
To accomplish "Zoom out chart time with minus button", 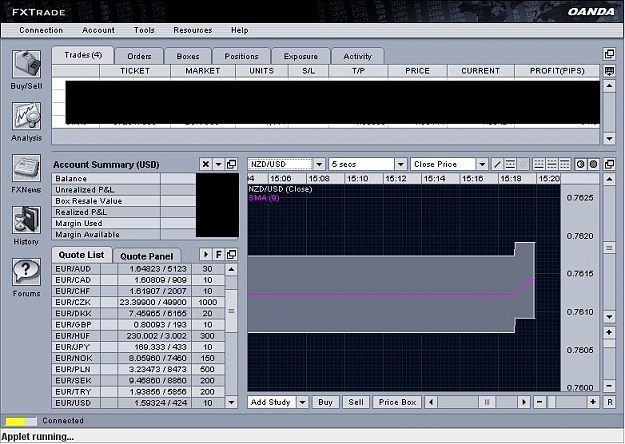I will click(x=540, y=402).
